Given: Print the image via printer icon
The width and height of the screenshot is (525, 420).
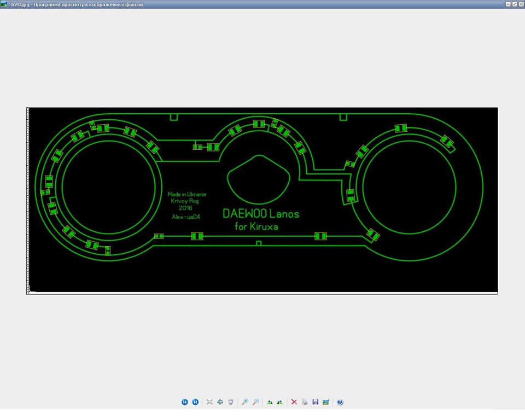Looking at the screenshot, I should pos(305,402).
